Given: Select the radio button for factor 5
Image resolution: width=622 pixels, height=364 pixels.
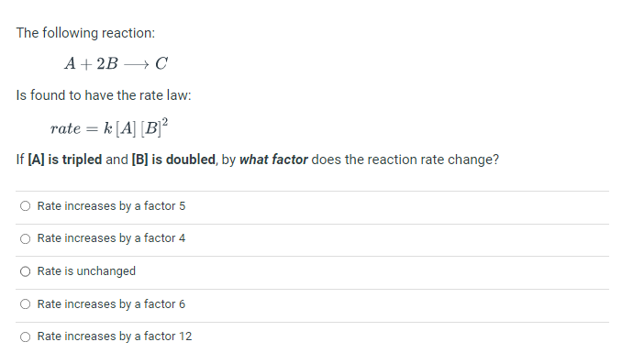Looking at the screenshot, I should pyautogui.click(x=26, y=206).
